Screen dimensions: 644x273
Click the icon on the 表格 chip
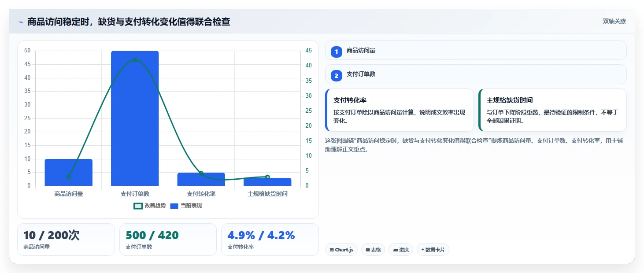pos(368,250)
